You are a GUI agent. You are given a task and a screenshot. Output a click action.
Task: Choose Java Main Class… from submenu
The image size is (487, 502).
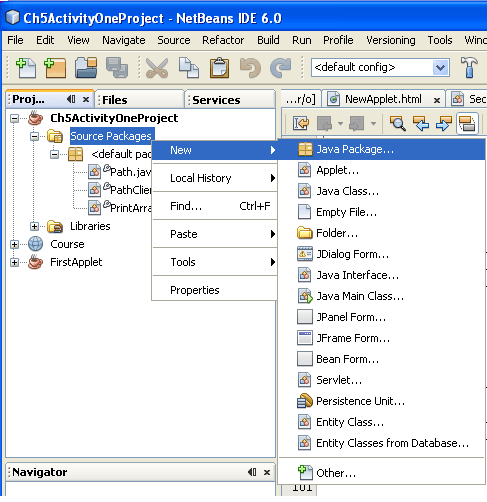(381, 296)
